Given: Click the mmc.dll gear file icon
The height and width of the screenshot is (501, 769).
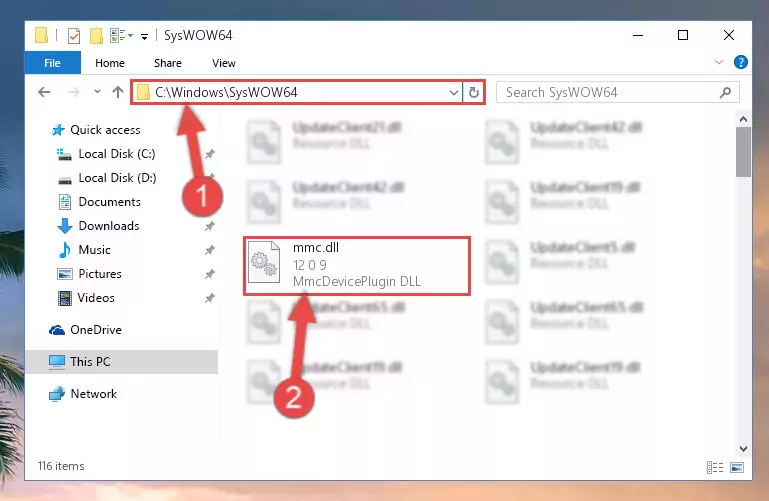Looking at the screenshot, I should pyautogui.click(x=264, y=262).
